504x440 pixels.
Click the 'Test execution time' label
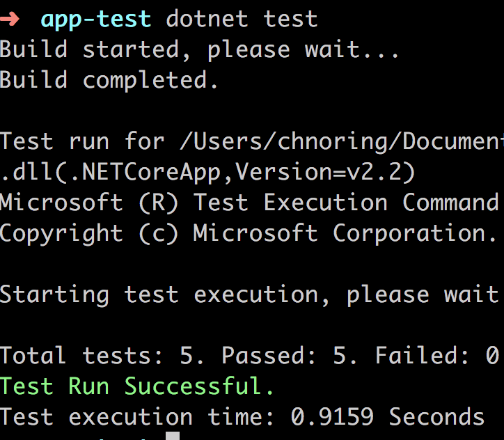pos(136,417)
